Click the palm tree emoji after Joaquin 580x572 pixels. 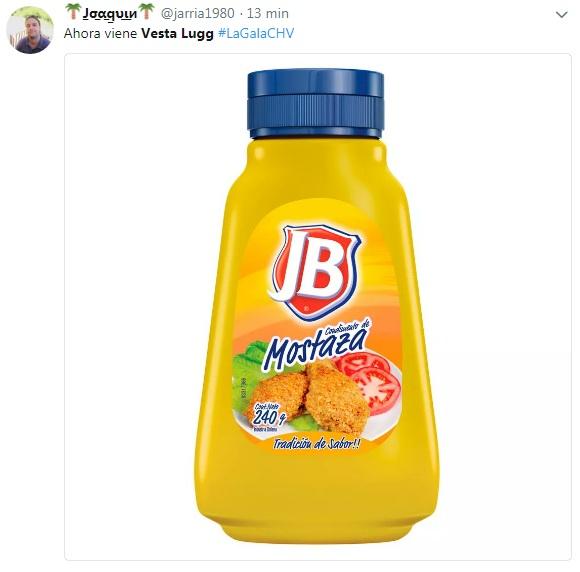pos(146,12)
